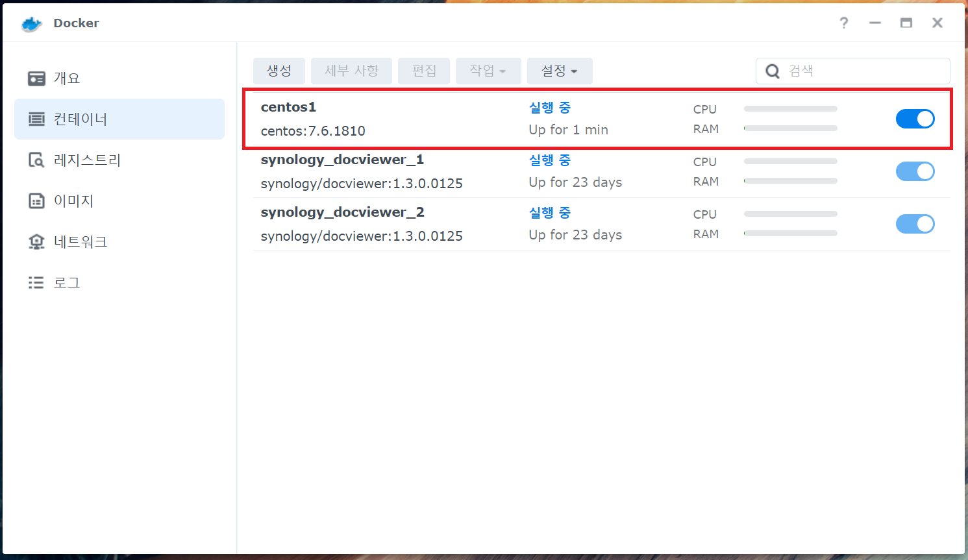Focus the 검색 search input field
968x560 pixels.
[853, 71]
